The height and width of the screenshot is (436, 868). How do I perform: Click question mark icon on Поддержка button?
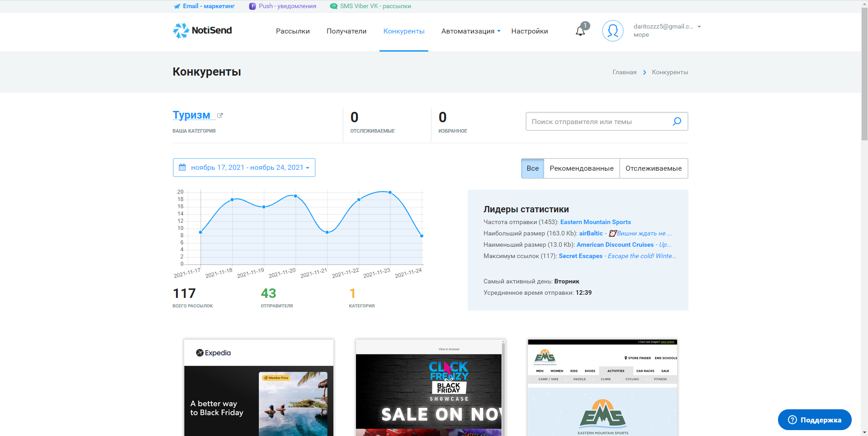792,420
